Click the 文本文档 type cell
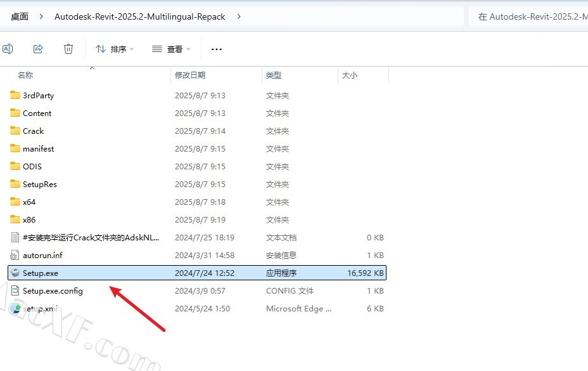588x371 pixels. click(x=281, y=237)
